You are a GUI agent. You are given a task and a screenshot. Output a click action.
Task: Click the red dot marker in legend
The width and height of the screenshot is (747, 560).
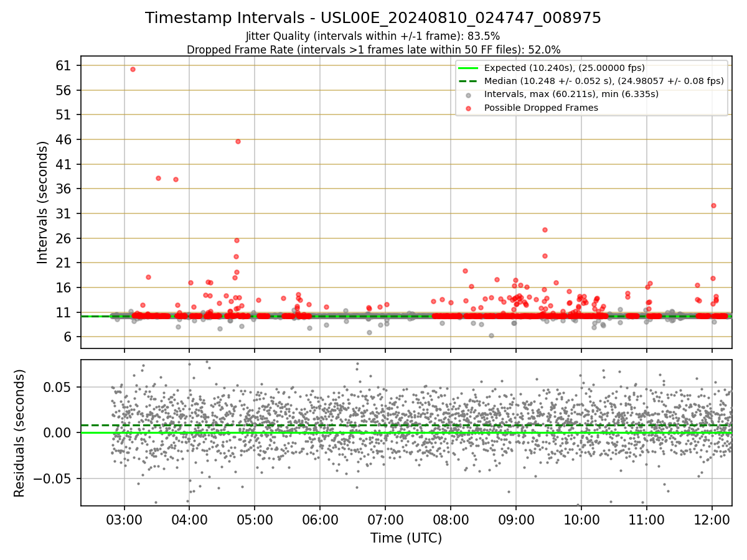(468, 108)
